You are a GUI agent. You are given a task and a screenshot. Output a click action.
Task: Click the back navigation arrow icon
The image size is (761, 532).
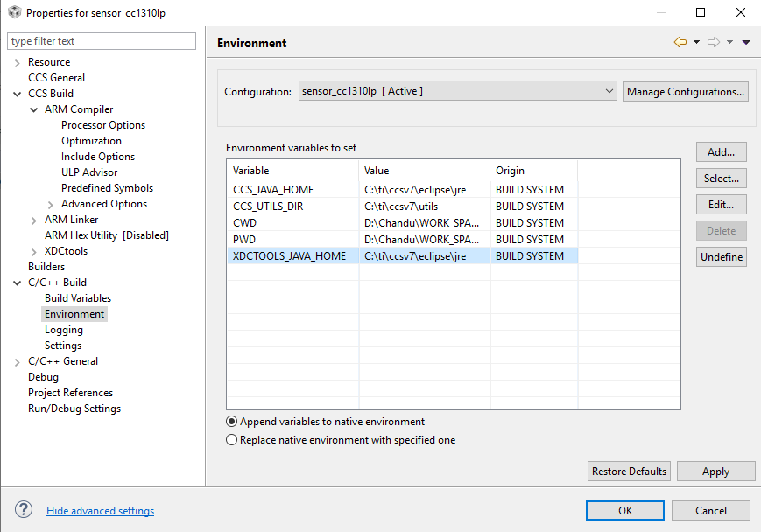[680, 42]
